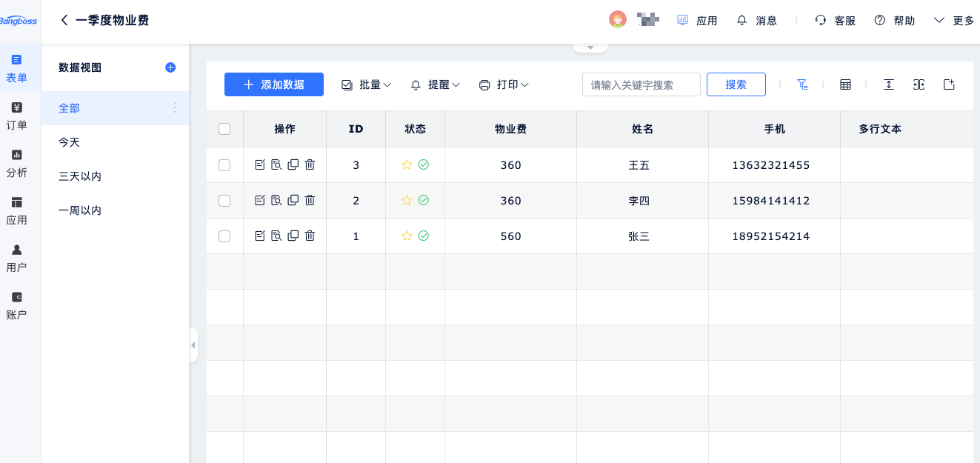Click the edit icon in row ID 3

(259, 164)
